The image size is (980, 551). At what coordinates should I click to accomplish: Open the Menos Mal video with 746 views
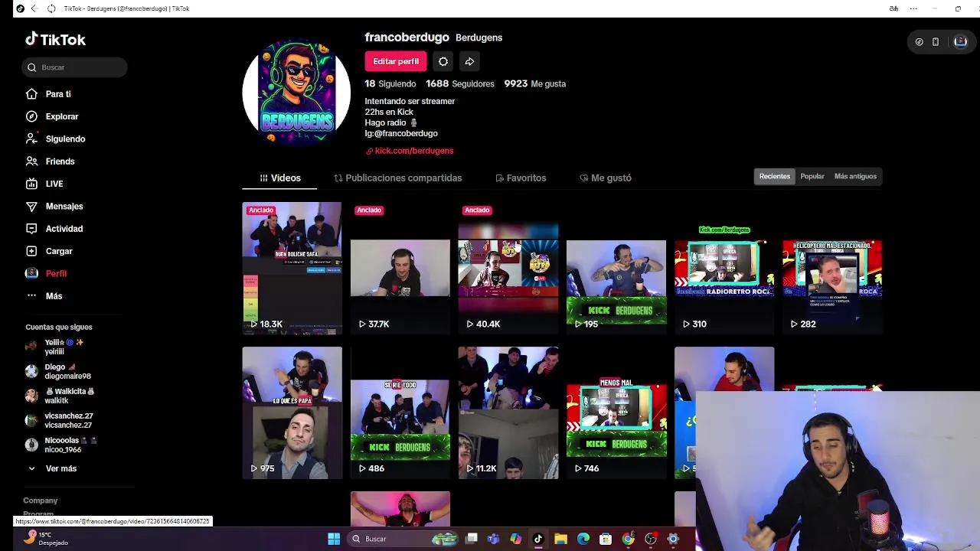(616, 413)
